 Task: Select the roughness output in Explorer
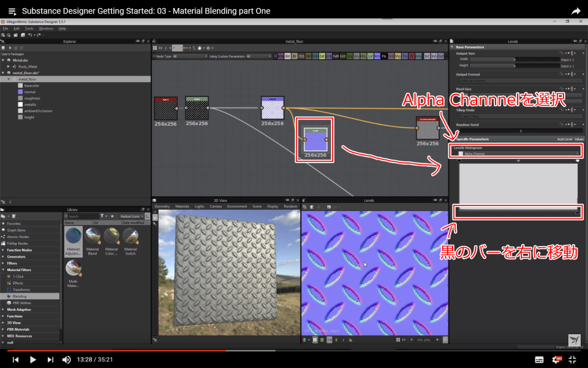pyautogui.click(x=29, y=98)
